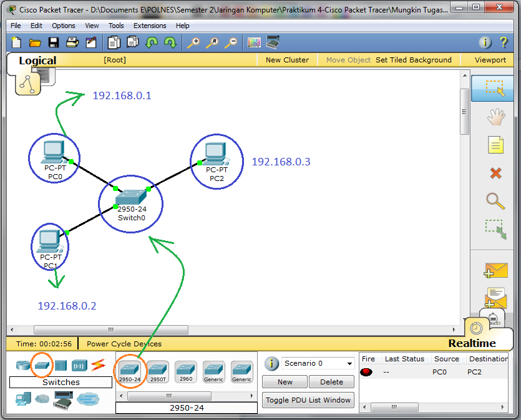
Task: Choose the Place Note tool
Action: (496, 145)
